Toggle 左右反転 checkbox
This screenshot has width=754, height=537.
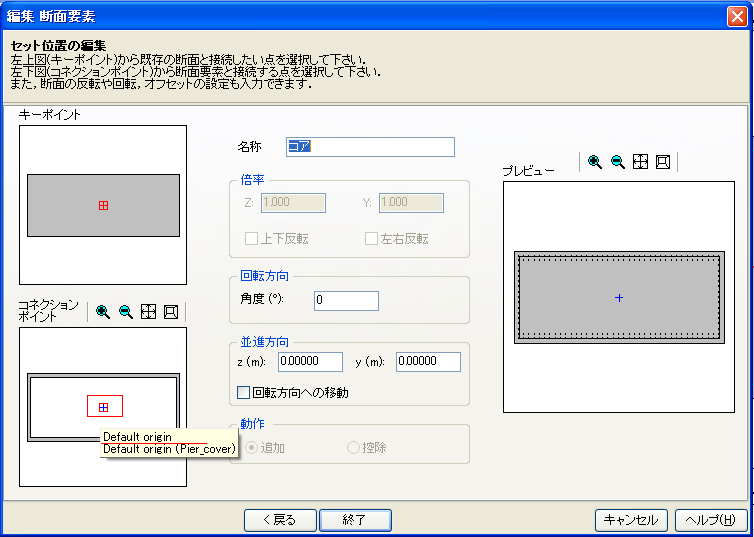tap(371, 239)
